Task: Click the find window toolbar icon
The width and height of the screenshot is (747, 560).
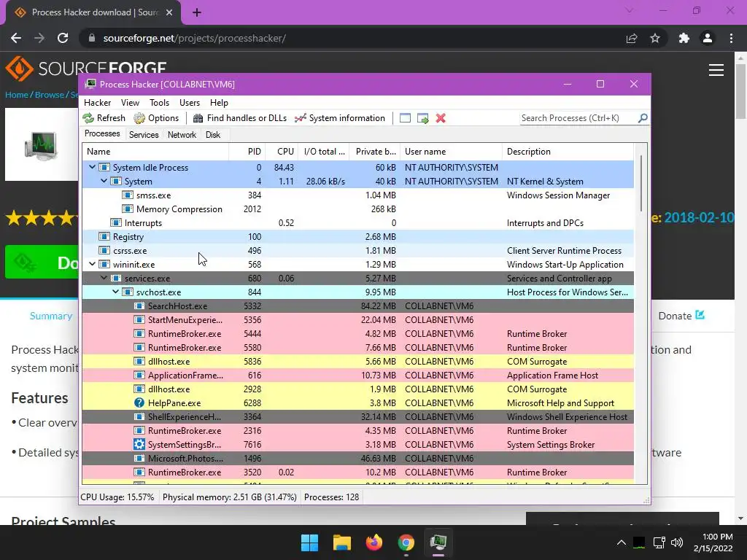Action: pos(405,118)
